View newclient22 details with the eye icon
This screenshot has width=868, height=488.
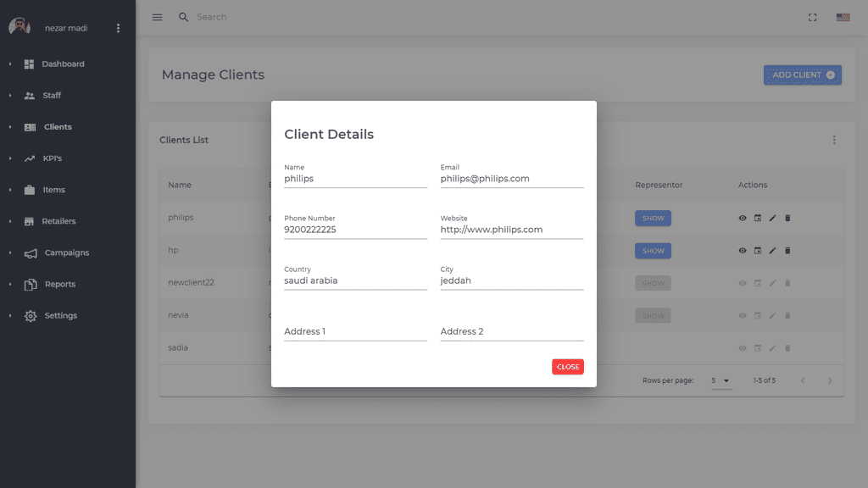(x=743, y=283)
